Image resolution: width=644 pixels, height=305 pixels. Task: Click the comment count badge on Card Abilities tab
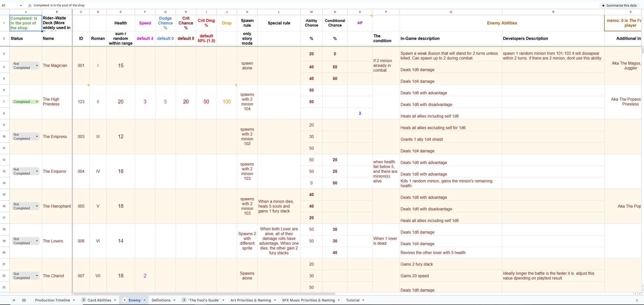click(x=84, y=300)
